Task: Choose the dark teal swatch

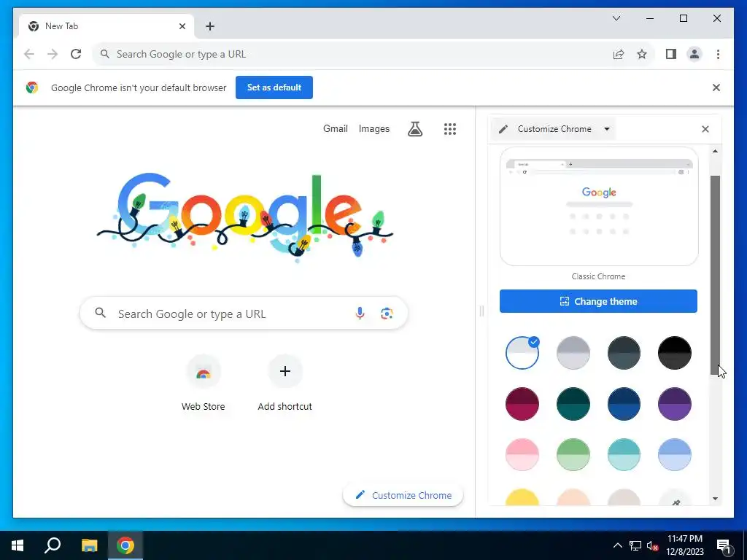Action: (573, 404)
